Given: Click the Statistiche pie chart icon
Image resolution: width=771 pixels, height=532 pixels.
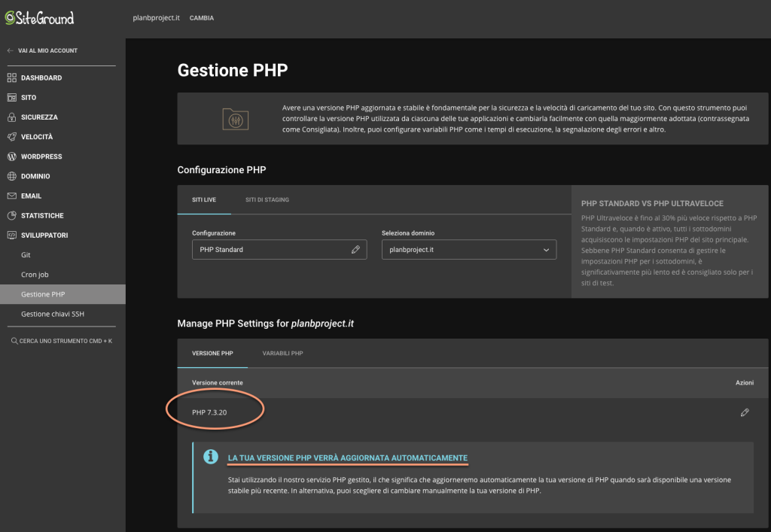Looking at the screenshot, I should 12,215.
